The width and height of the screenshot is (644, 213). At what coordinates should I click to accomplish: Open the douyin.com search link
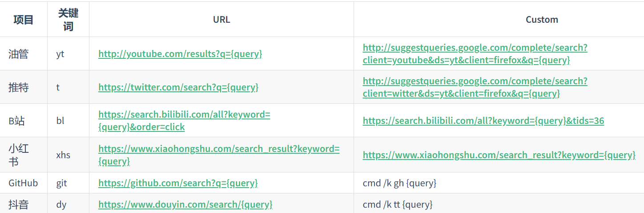(x=185, y=205)
